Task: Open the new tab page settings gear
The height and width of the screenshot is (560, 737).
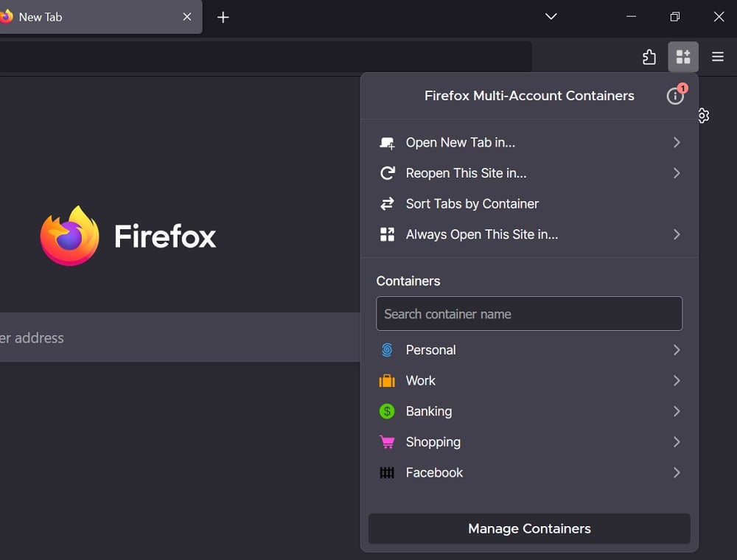Action: (x=703, y=116)
